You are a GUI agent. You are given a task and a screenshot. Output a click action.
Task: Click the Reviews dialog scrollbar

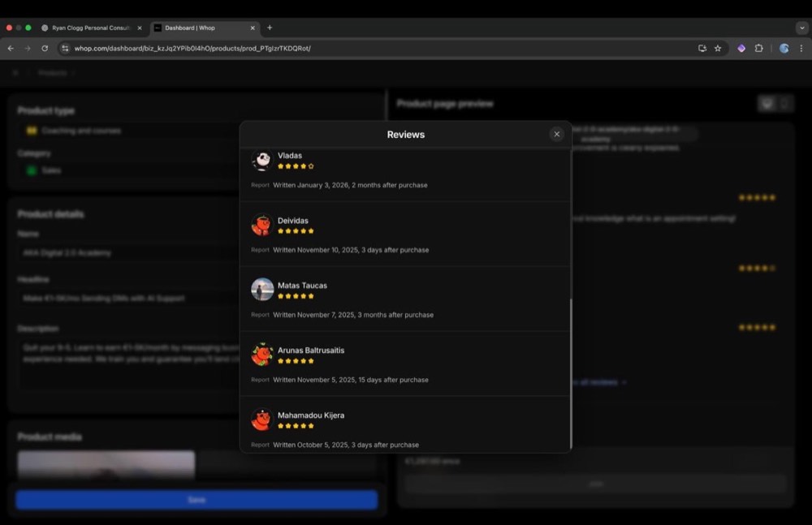tap(571, 373)
